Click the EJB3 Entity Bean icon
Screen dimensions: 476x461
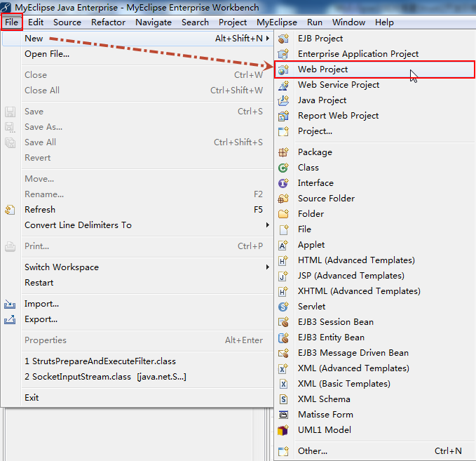(x=283, y=338)
